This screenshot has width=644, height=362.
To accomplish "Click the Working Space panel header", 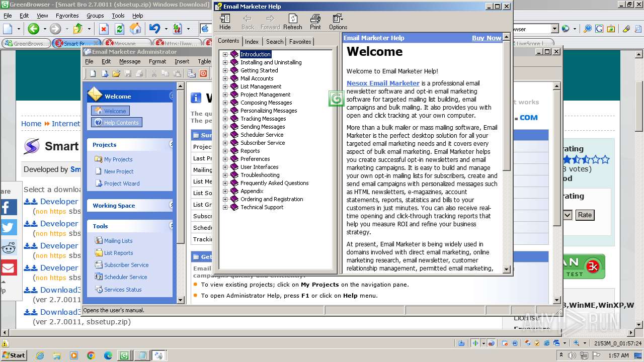I will [130, 206].
